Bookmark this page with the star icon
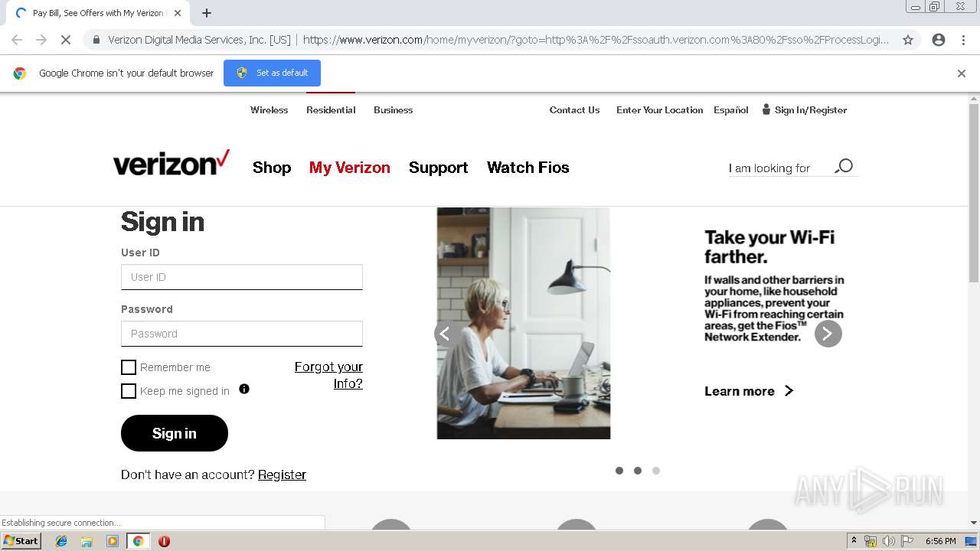Image resolution: width=980 pixels, height=551 pixels. [x=908, y=40]
